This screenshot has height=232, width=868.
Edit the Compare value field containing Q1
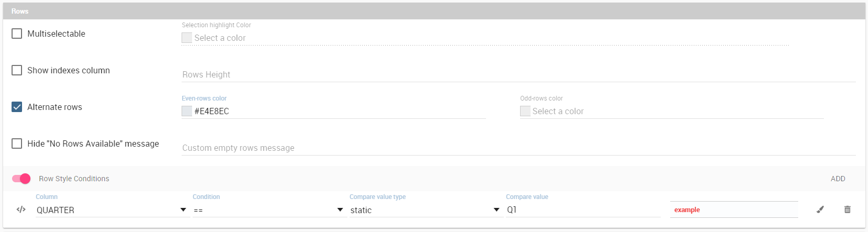583,209
